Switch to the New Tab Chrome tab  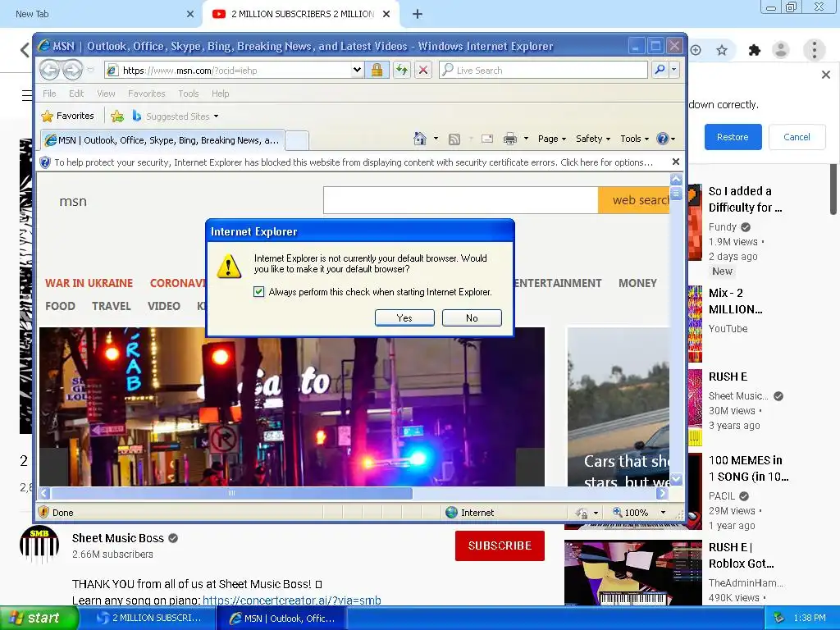point(101,15)
